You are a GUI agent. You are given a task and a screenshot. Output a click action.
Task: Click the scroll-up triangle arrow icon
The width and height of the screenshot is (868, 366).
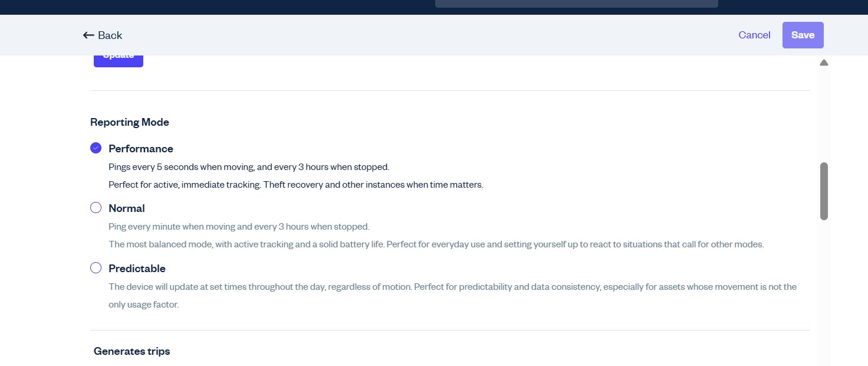coord(824,63)
